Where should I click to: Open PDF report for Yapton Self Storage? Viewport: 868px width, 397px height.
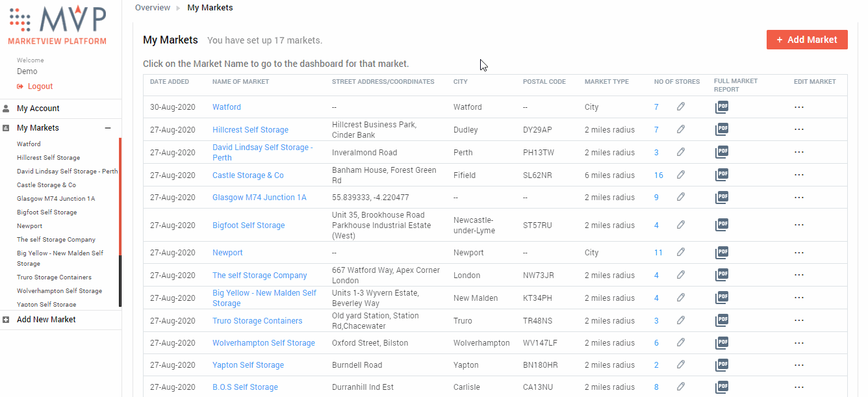722,365
